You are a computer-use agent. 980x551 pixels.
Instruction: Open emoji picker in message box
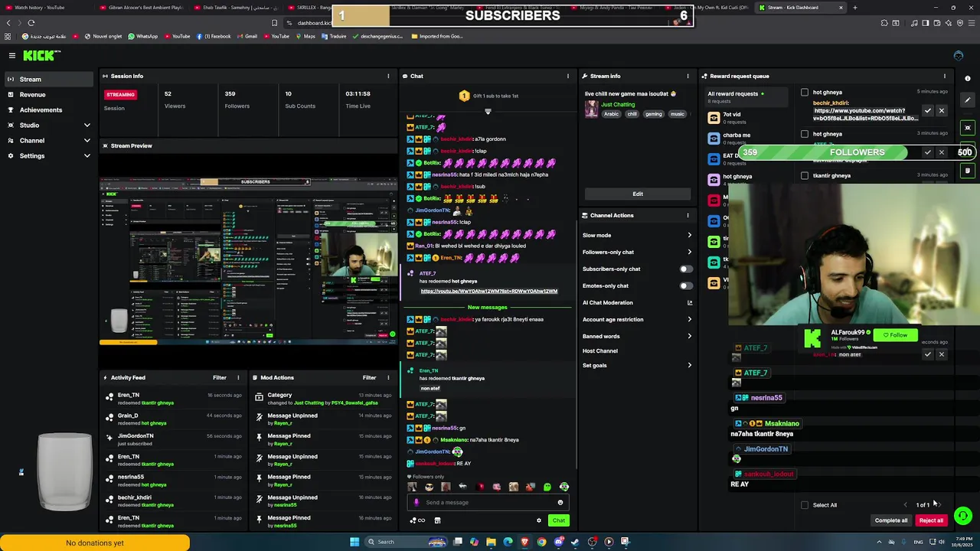(x=560, y=503)
